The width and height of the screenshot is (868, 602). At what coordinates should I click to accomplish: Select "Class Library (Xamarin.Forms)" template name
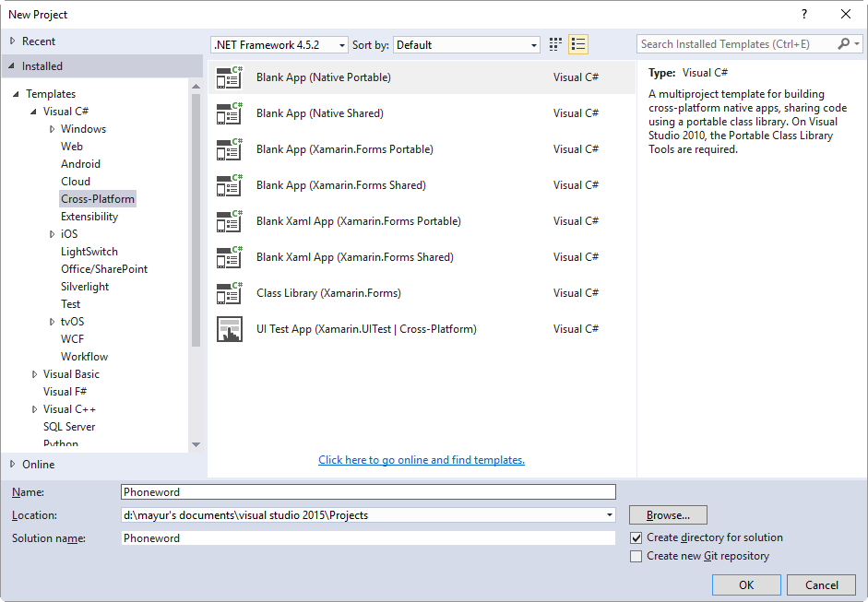[x=328, y=293]
